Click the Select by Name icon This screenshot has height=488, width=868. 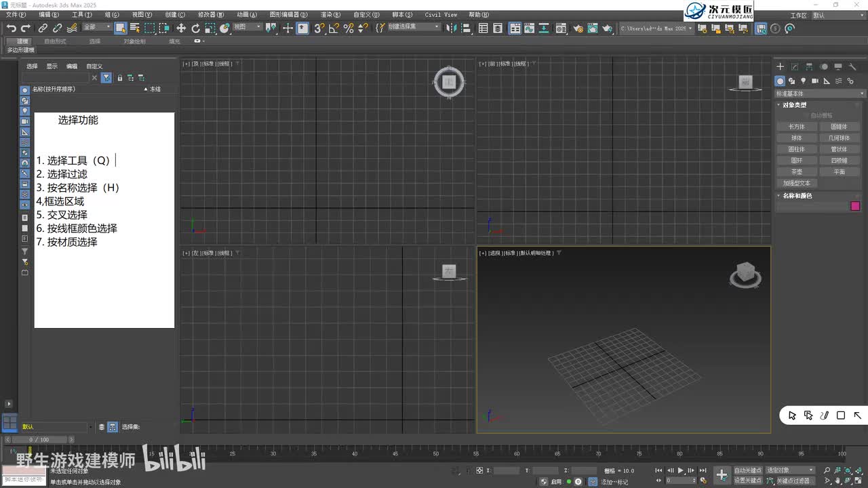[x=134, y=28]
